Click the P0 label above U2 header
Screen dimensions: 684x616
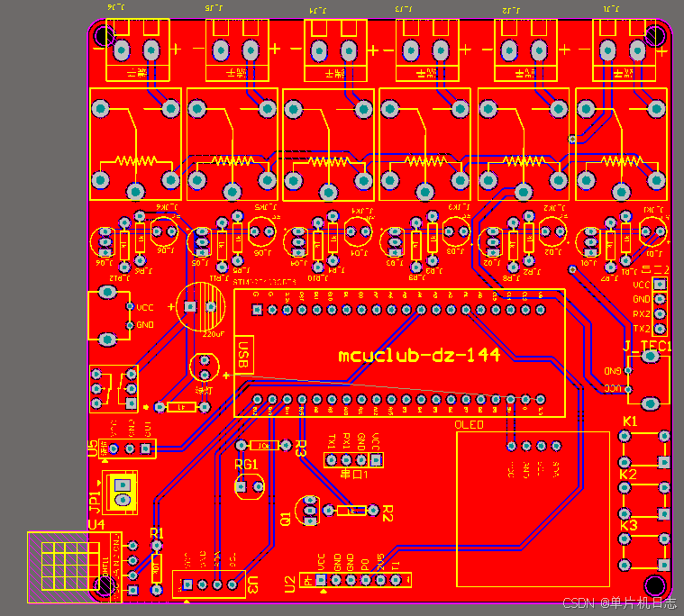click(x=366, y=565)
